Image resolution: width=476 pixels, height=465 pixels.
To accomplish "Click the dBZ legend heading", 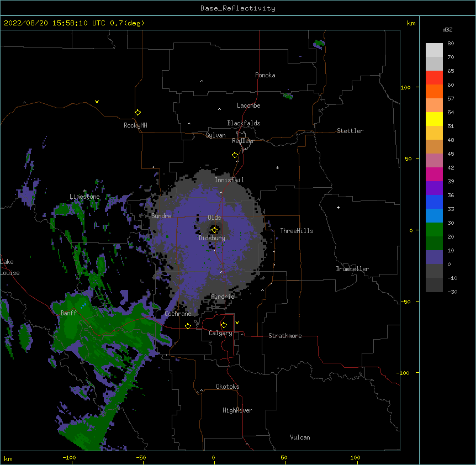I will click(x=447, y=29).
